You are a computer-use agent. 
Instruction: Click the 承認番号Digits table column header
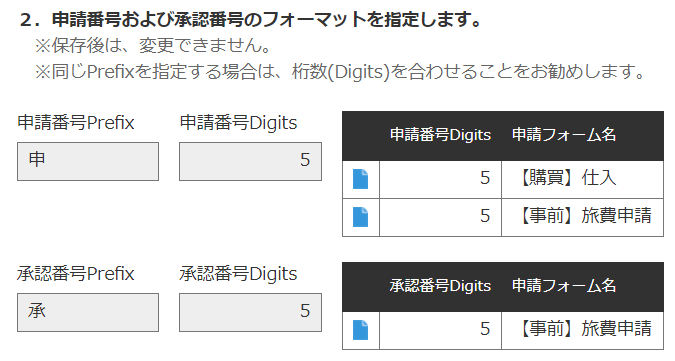point(440,286)
